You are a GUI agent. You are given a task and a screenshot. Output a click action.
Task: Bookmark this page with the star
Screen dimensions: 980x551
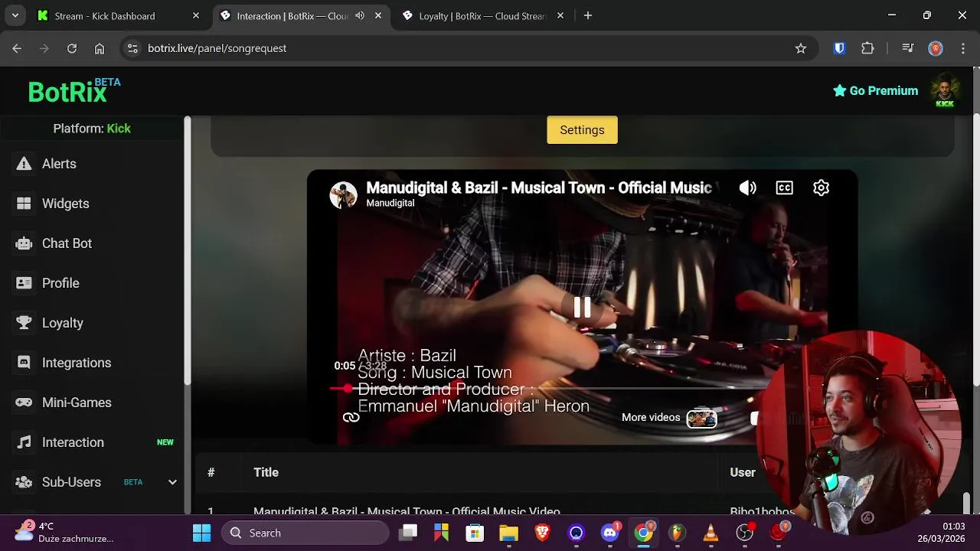pyautogui.click(x=801, y=48)
